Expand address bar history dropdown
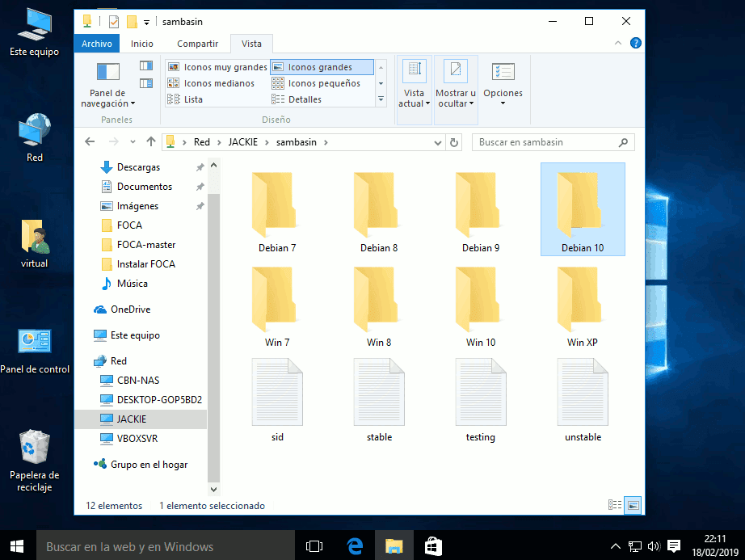Viewport: 745px width, 560px height. tap(438, 142)
